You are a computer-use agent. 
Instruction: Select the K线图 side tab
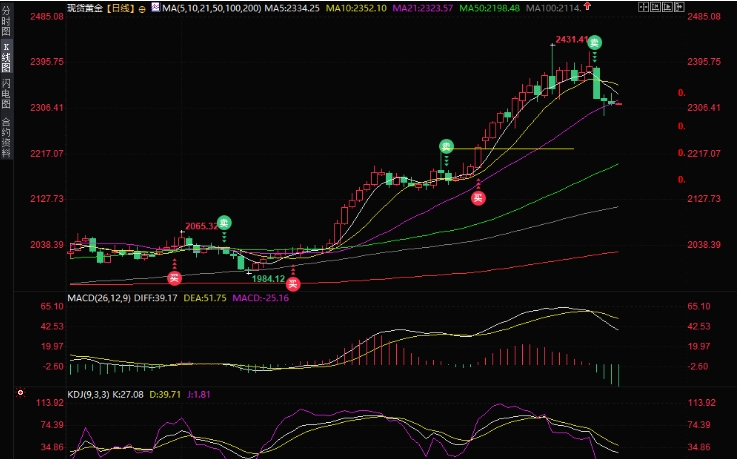click(x=7, y=58)
